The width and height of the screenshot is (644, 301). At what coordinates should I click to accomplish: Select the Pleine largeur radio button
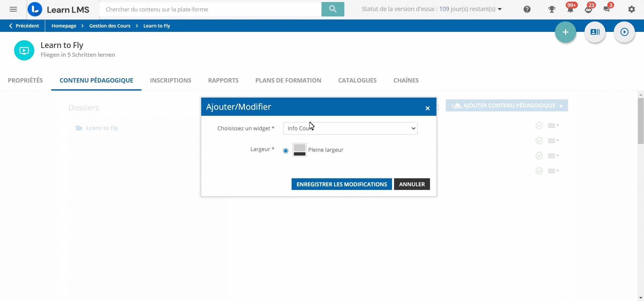pyautogui.click(x=286, y=151)
